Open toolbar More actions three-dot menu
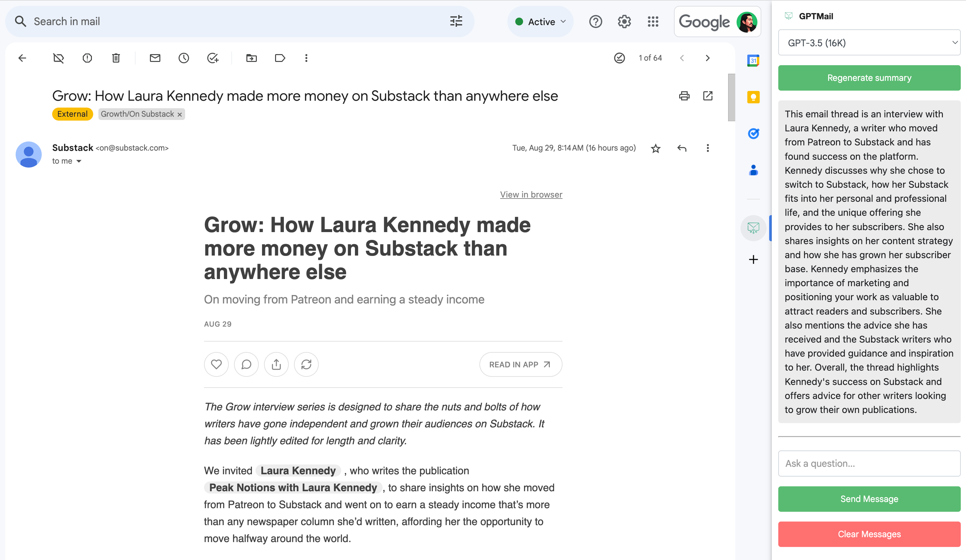Screen dimensions: 966x560 (x=306, y=58)
